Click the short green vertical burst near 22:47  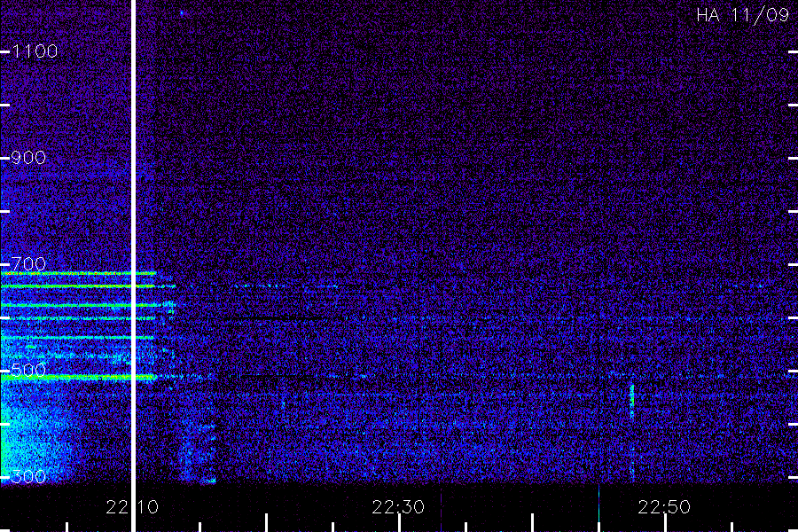[x=632, y=401]
